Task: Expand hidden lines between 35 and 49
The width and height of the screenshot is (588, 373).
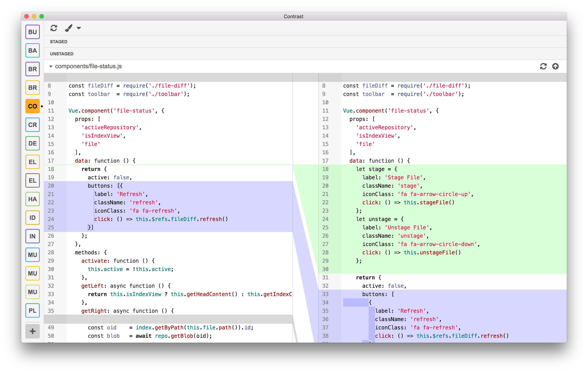Action: [168, 319]
